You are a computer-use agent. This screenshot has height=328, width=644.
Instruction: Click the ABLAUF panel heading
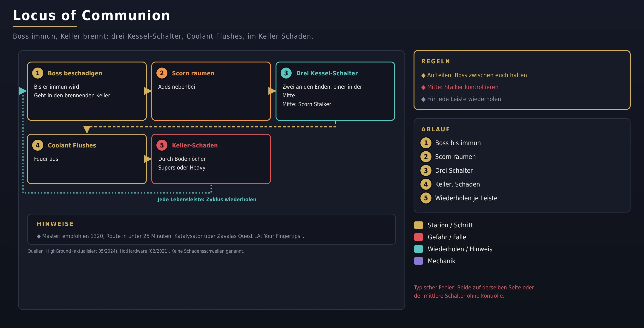[435, 129]
